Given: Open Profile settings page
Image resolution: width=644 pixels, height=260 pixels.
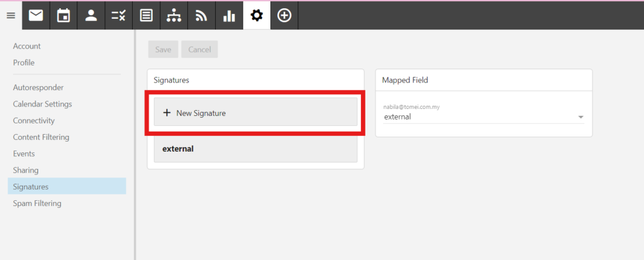Looking at the screenshot, I should pyautogui.click(x=24, y=62).
